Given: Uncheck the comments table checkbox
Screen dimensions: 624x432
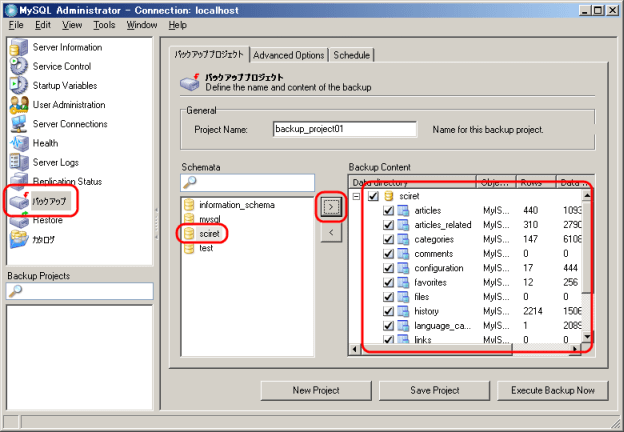Looking at the screenshot, I should (x=388, y=253).
